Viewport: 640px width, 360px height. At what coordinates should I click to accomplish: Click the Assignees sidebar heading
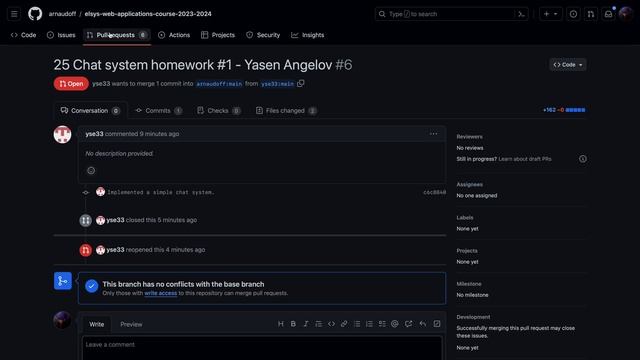pos(469,184)
